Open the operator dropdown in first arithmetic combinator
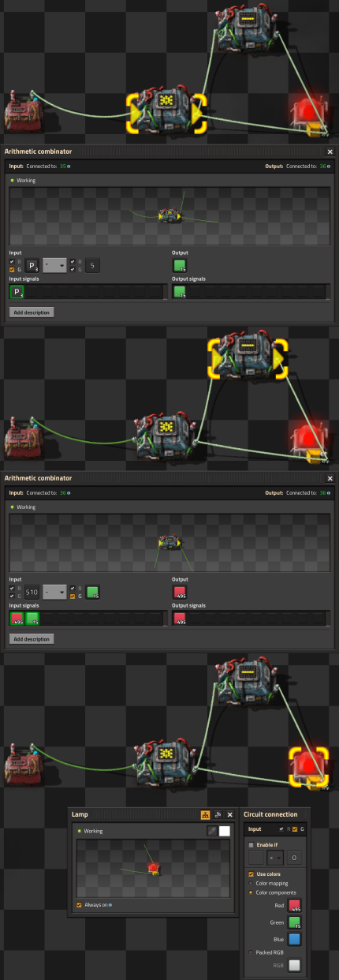Image resolution: width=339 pixels, height=980 pixels. (x=54, y=266)
